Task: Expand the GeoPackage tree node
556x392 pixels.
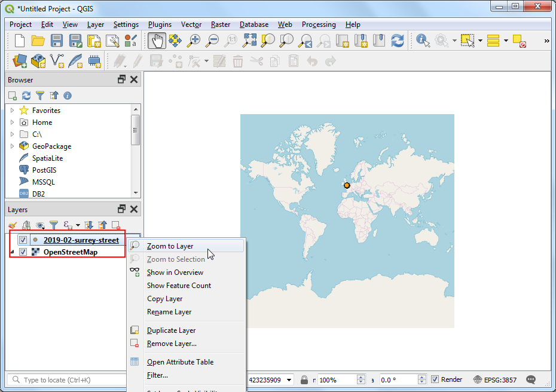Action: 12,146
